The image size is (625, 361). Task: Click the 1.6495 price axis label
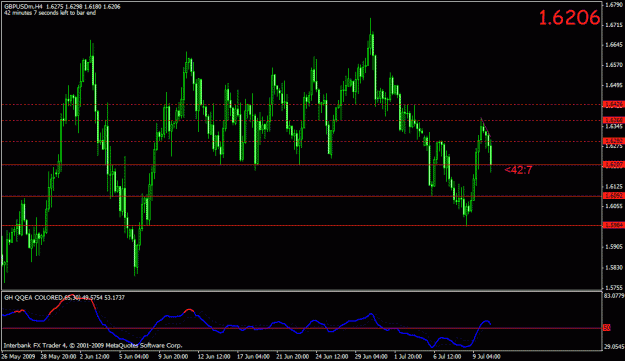[614, 85]
